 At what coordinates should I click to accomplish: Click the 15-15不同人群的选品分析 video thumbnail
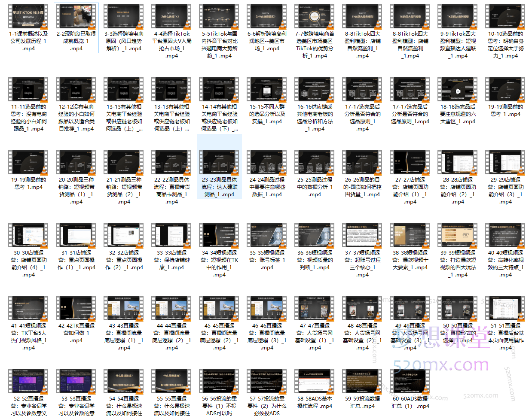tap(267, 90)
